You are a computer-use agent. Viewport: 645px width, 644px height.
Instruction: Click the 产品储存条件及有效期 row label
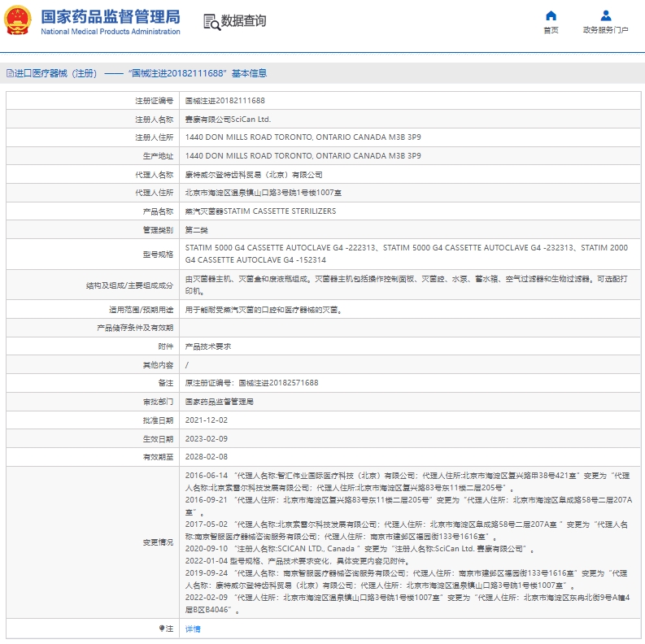click(x=135, y=328)
